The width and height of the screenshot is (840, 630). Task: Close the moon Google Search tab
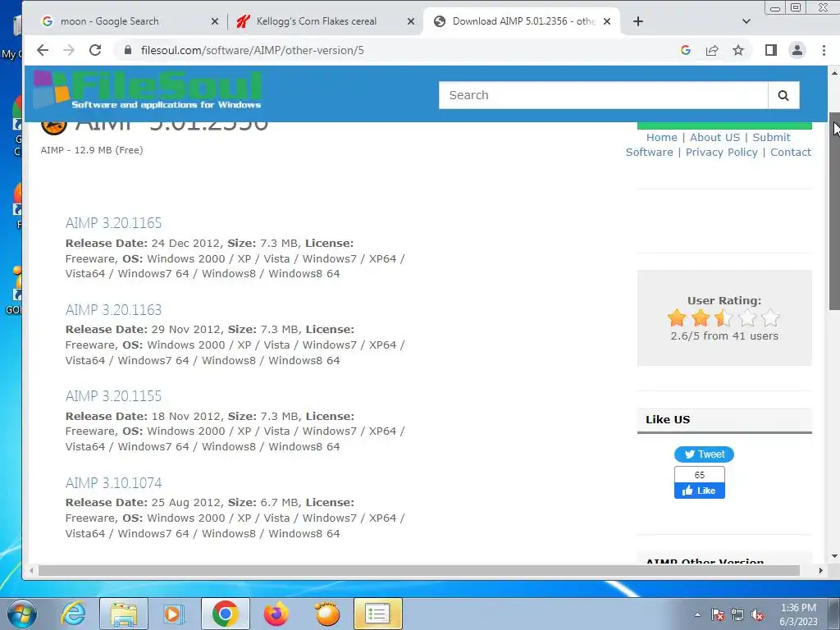tap(215, 21)
